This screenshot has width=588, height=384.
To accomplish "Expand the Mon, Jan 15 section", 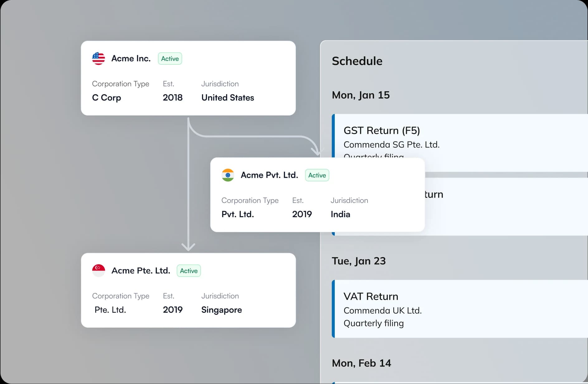I will tap(361, 95).
